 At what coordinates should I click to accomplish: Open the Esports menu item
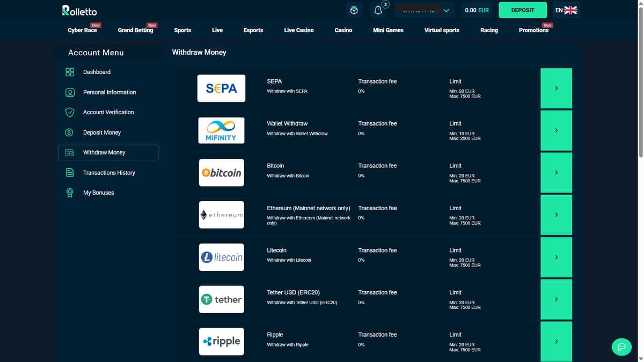(253, 30)
